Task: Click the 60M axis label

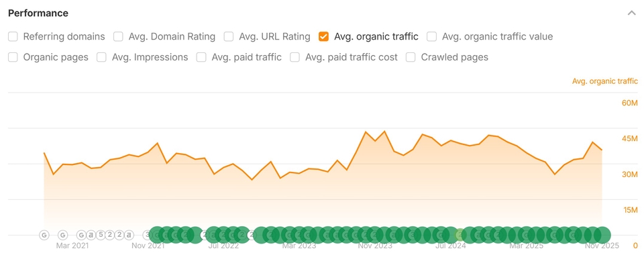Action: tap(630, 103)
